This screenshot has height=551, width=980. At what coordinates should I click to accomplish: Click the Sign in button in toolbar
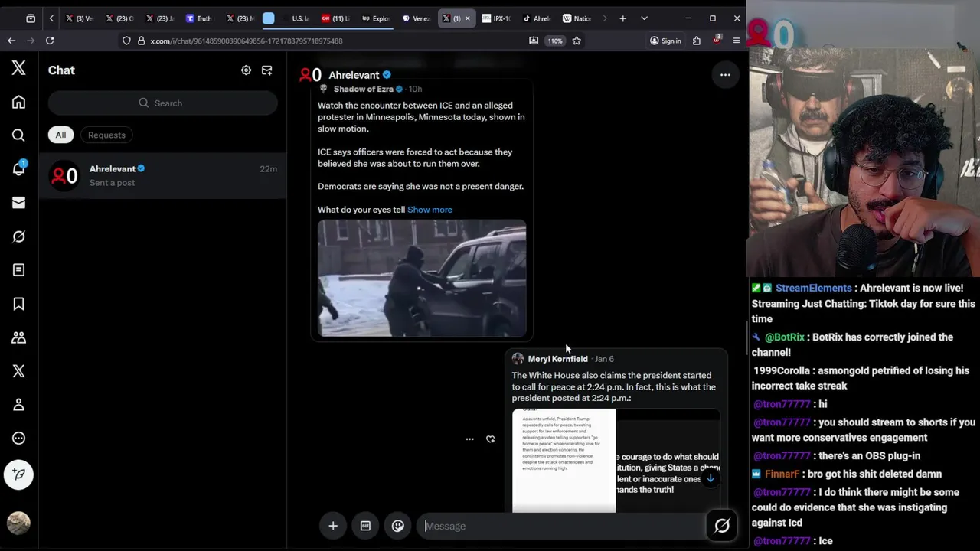point(665,41)
